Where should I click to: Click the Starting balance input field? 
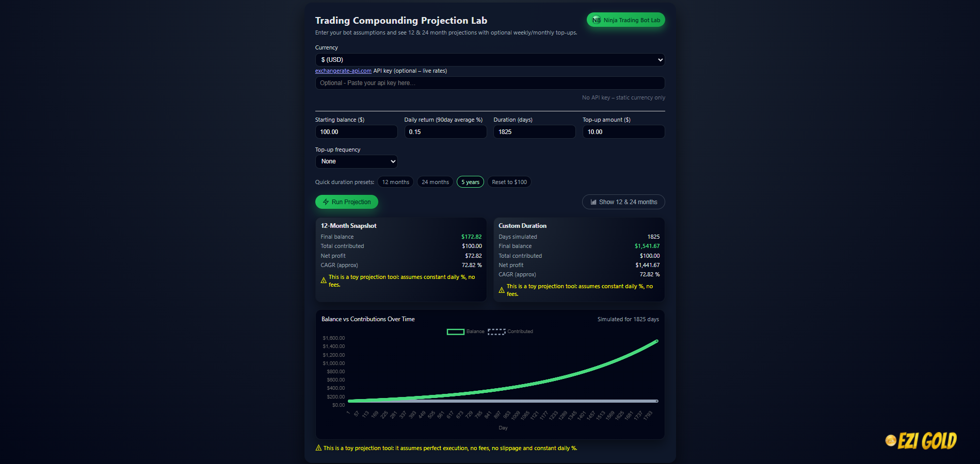356,132
